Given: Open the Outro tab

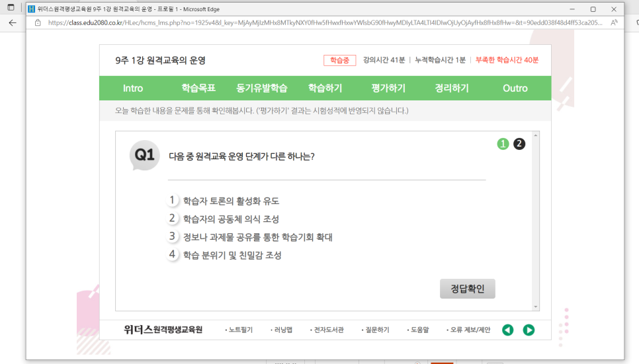Looking at the screenshot, I should point(515,89).
